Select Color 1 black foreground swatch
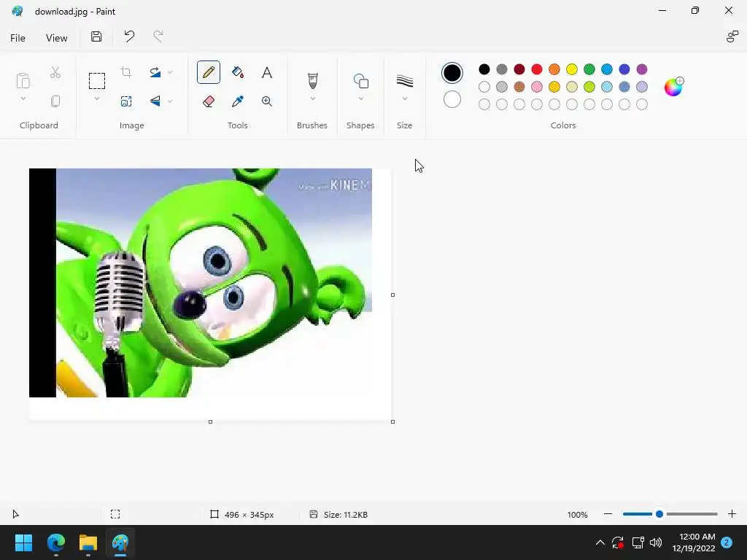 (452, 73)
